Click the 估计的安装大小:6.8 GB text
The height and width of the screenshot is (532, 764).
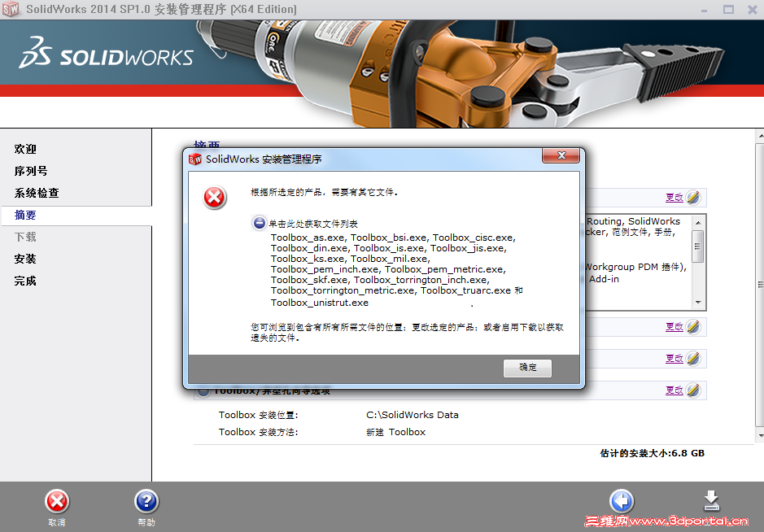652,454
